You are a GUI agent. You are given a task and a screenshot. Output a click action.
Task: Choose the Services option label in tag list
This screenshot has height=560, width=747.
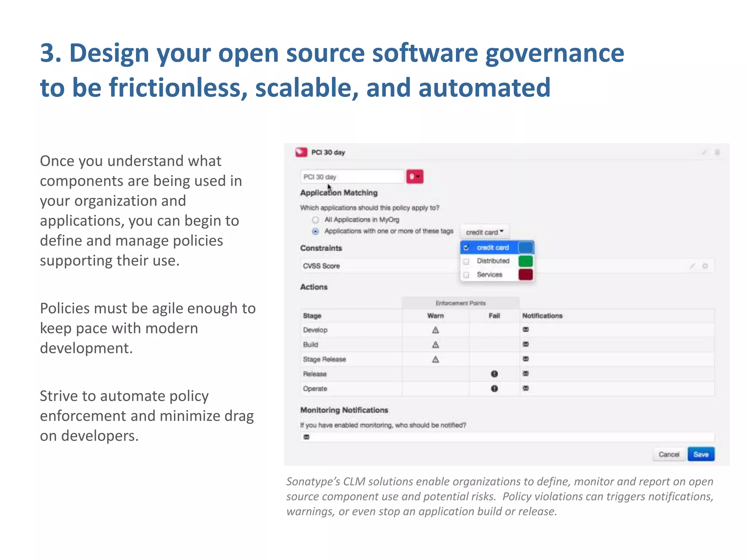[489, 275]
